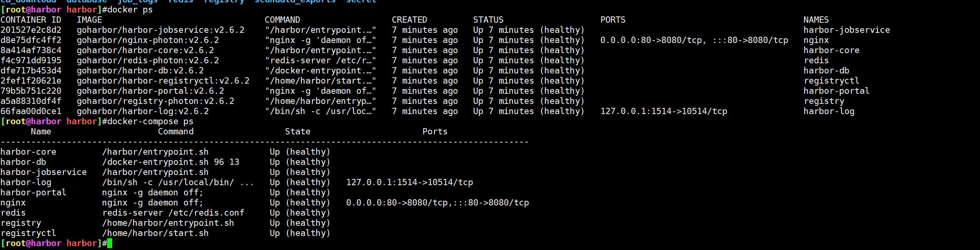The image size is (980, 250).
Task: Click harbor-core in compose Name column
Action: 28,152
